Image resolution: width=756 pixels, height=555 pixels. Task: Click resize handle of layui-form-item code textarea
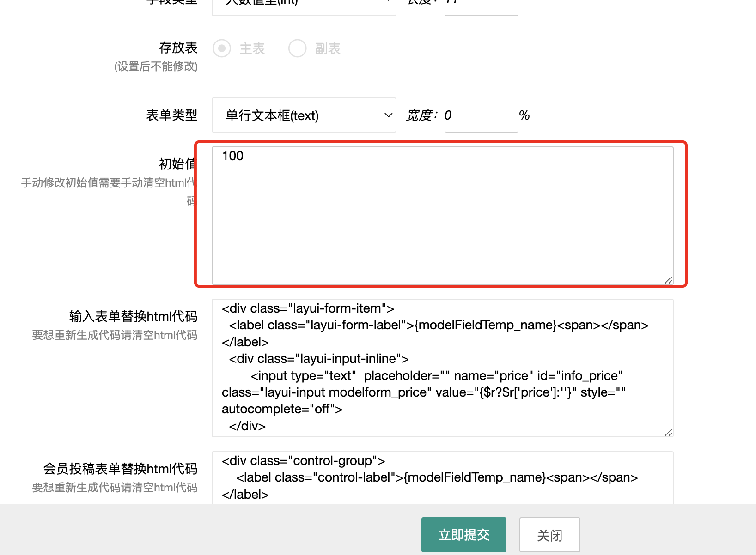(668, 432)
